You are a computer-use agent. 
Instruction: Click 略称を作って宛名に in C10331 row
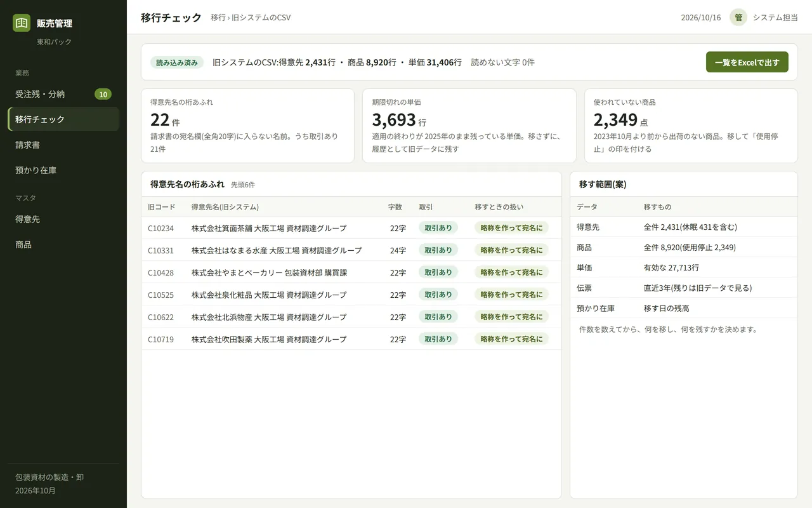(x=511, y=250)
